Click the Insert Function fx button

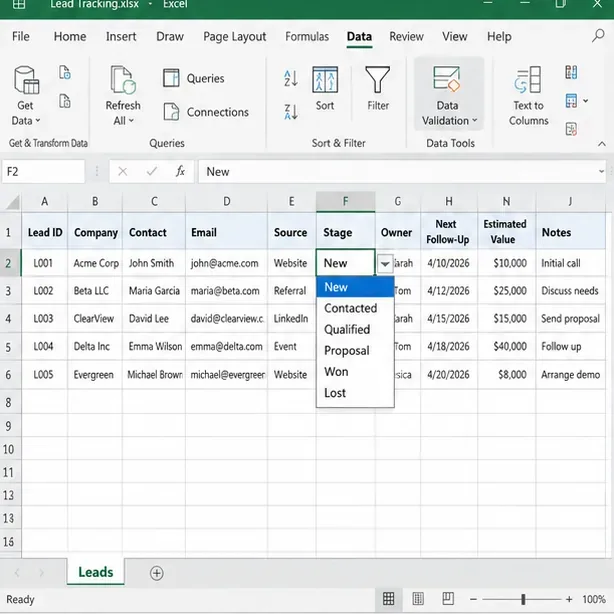(180, 172)
